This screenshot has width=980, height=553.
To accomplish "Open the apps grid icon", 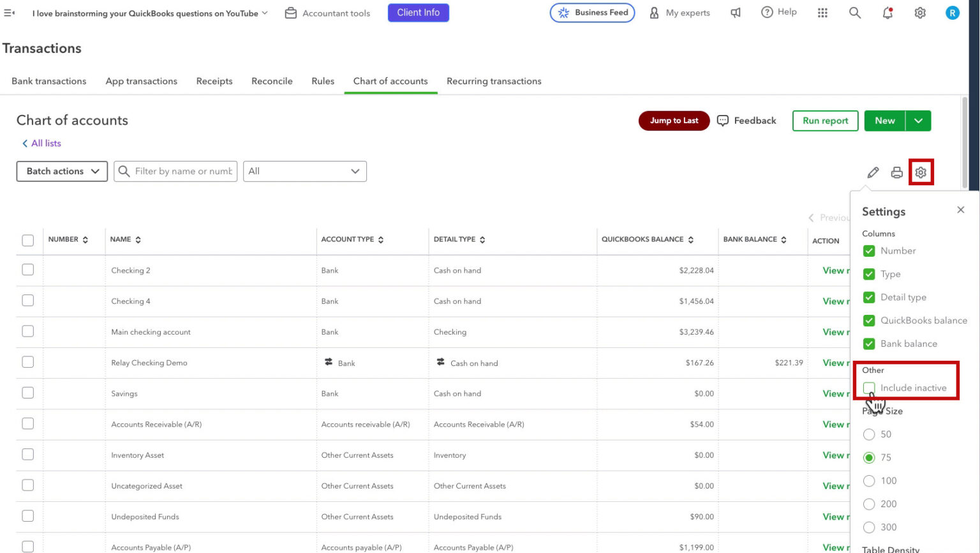I will point(822,13).
